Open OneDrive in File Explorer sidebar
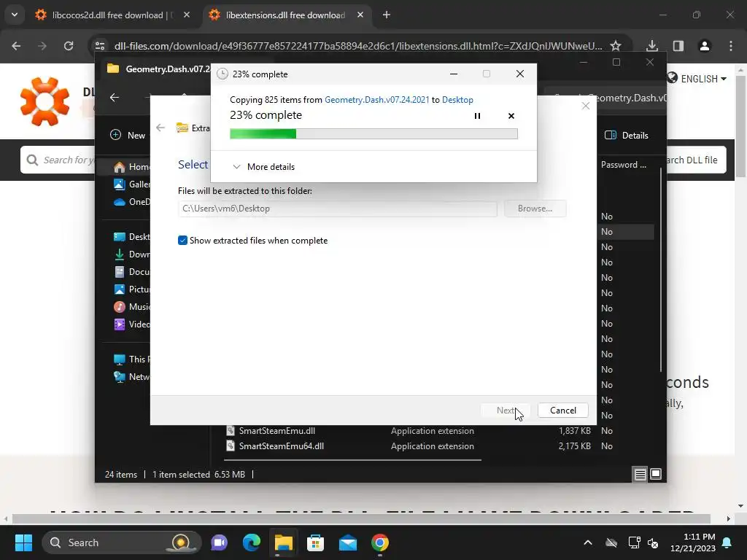747x560 pixels. (x=131, y=202)
